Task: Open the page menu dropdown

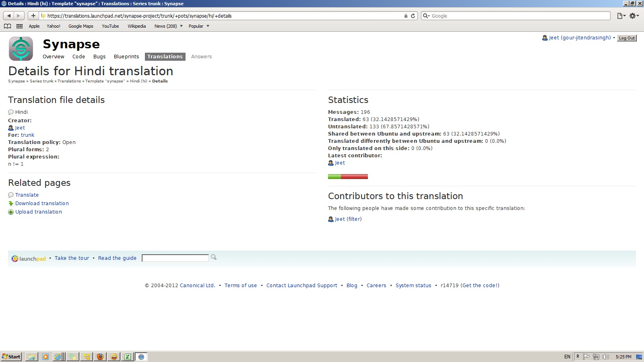Action: click(621, 16)
